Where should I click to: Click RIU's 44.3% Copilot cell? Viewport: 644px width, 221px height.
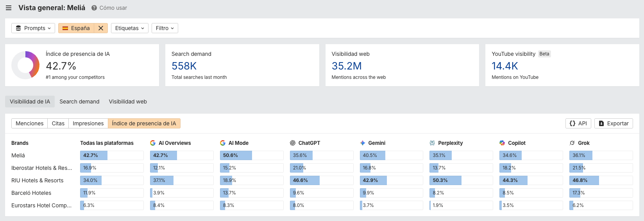point(531,180)
